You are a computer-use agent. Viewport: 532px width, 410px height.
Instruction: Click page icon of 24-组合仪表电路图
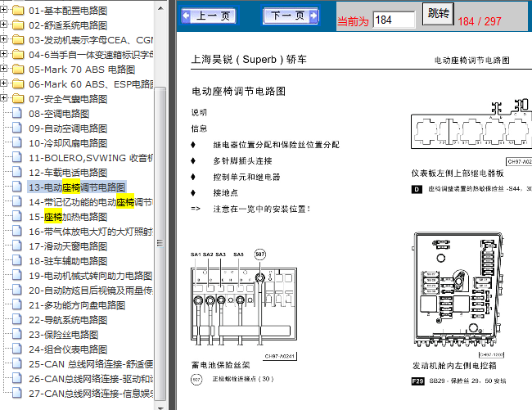tap(17, 349)
